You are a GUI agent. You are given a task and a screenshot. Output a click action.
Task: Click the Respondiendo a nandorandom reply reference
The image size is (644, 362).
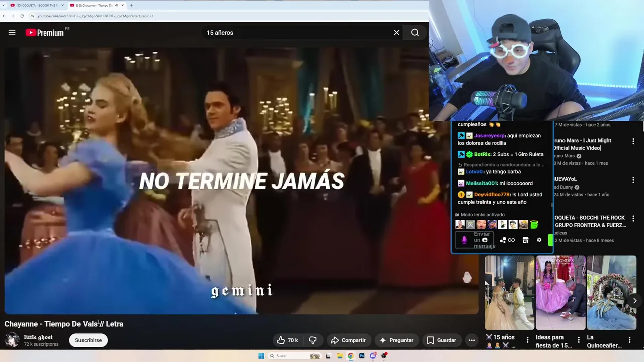pyautogui.click(x=501, y=164)
